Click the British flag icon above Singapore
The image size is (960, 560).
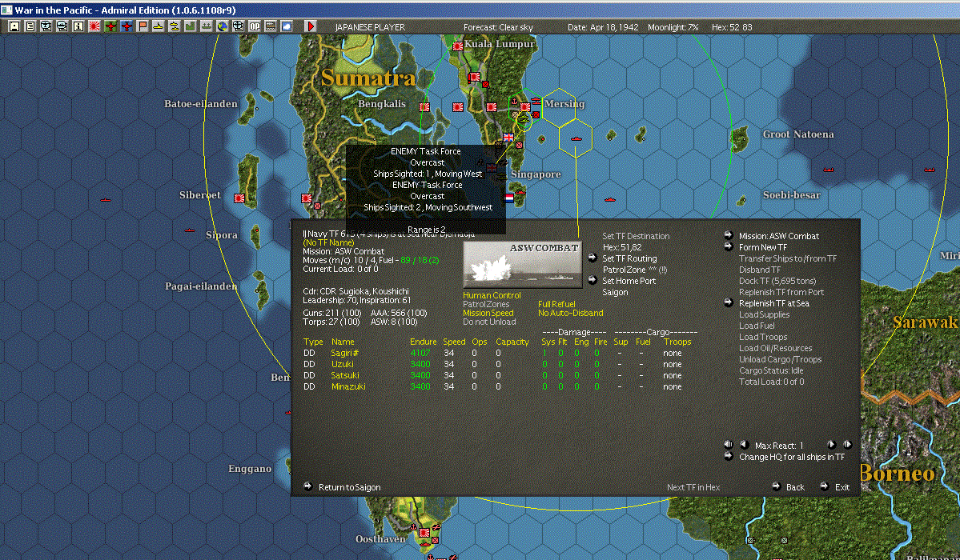click(508, 137)
